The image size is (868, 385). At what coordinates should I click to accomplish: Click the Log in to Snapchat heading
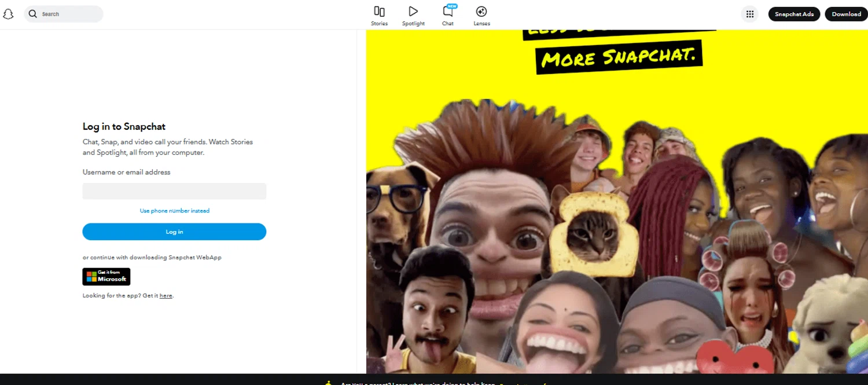(x=124, y=127)
